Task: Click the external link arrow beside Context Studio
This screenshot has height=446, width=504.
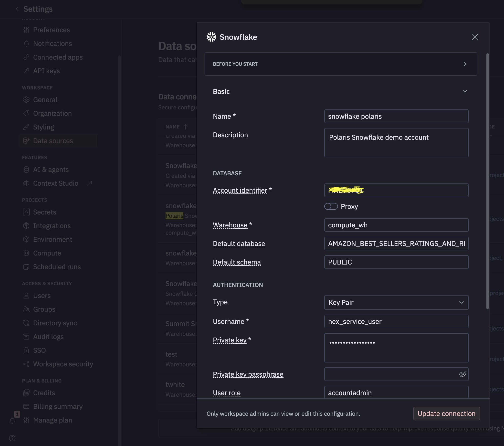Action: pos(90,183)
